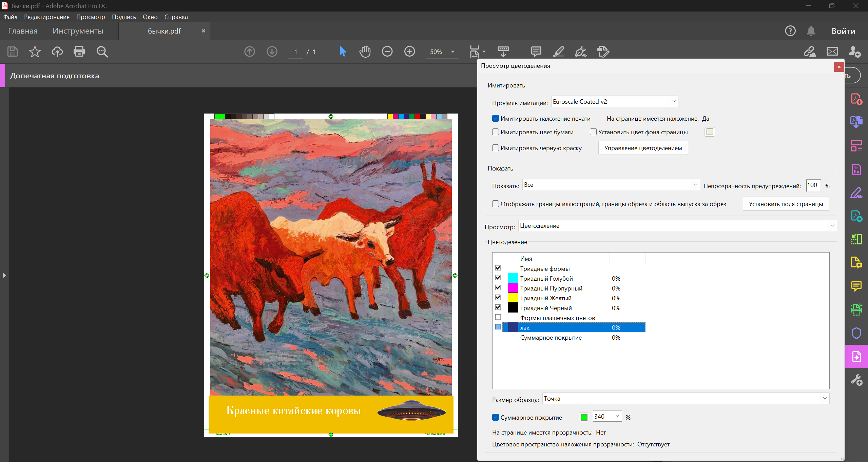Image resolution: width=868 pixels, height=462 pixels.
Task: Select the highlighter pen tool
Action: pos(558,52)
